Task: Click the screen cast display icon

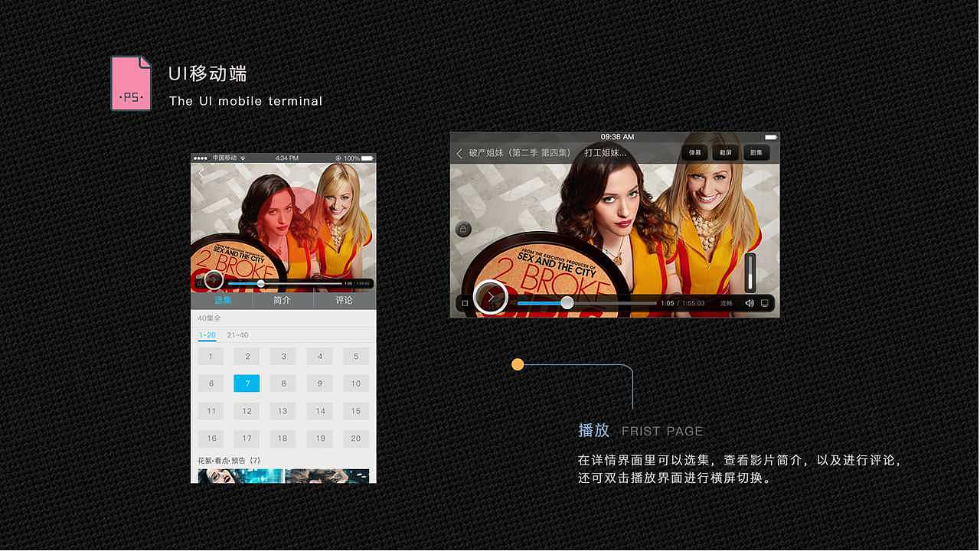Action: coord(764,303)
